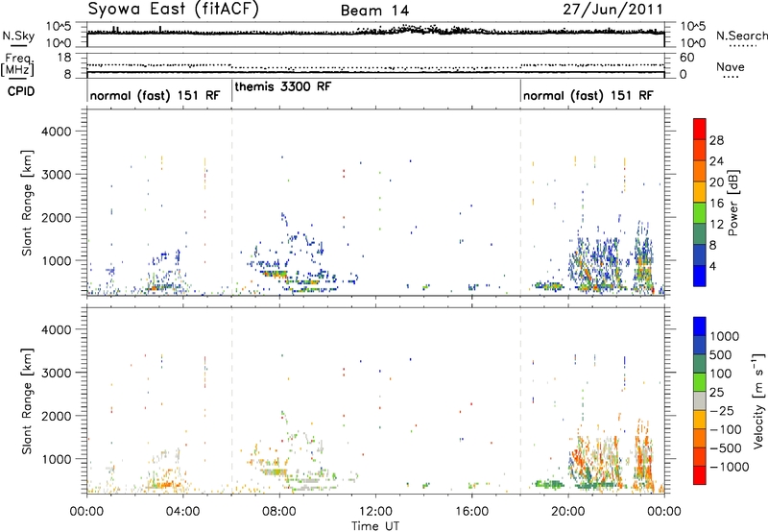Click the 'N.Sky' legend label

click(18, 36)
